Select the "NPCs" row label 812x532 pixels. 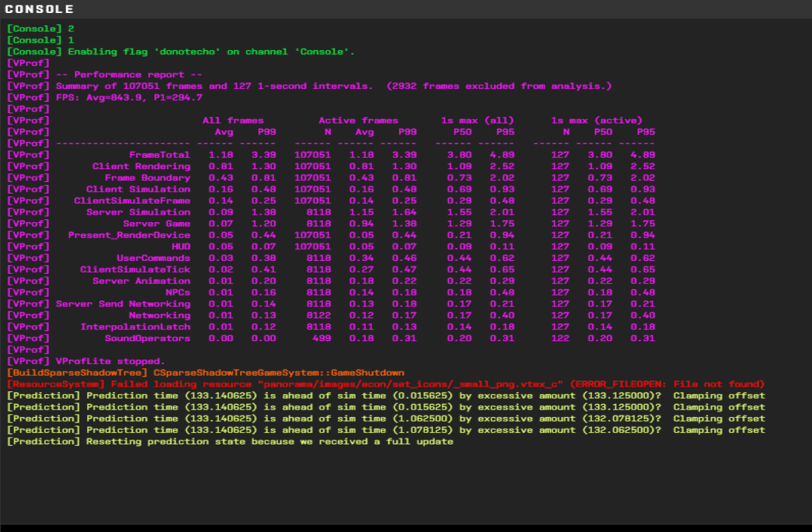pos(178,292)
